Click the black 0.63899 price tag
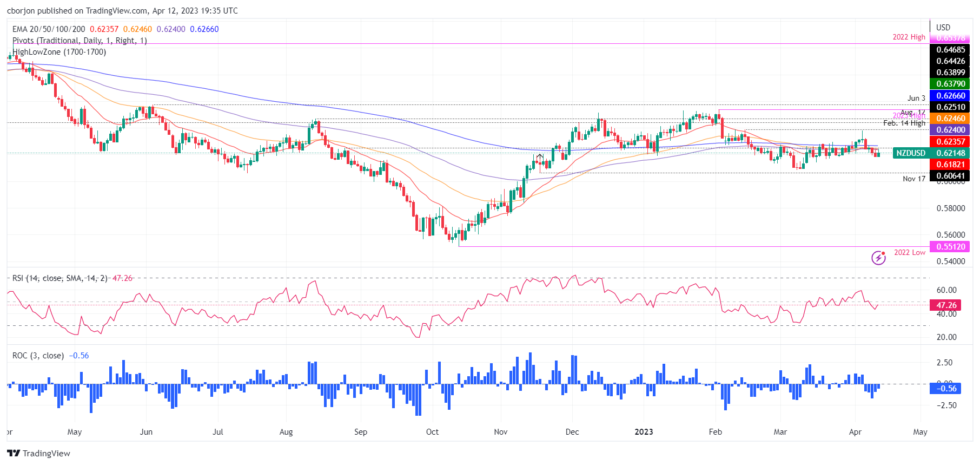Screen dimensions: 980x465 pos(950,73)
